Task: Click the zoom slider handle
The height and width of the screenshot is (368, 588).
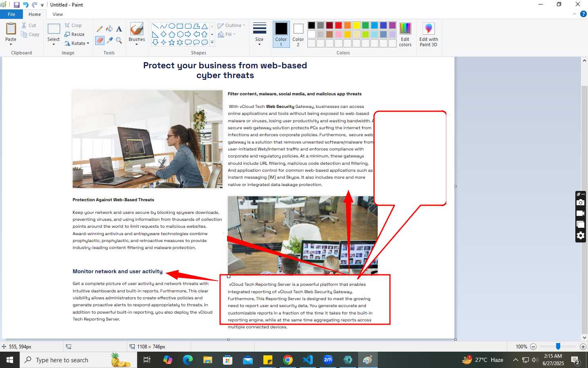Action: [x=558, y=346]
